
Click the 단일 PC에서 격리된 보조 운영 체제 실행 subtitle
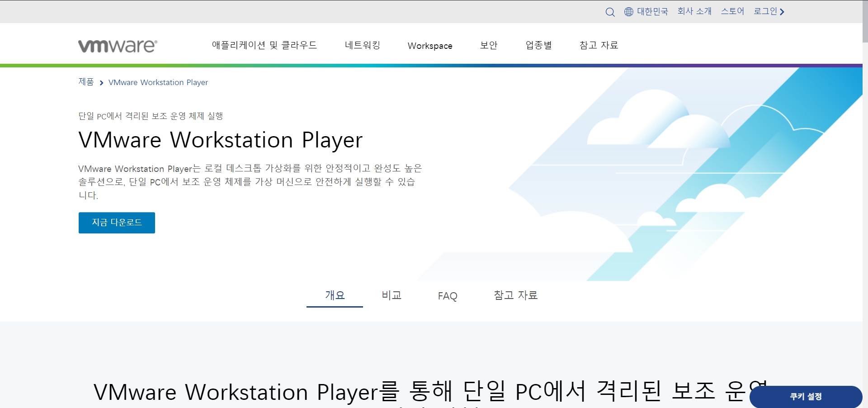[151, 116]
